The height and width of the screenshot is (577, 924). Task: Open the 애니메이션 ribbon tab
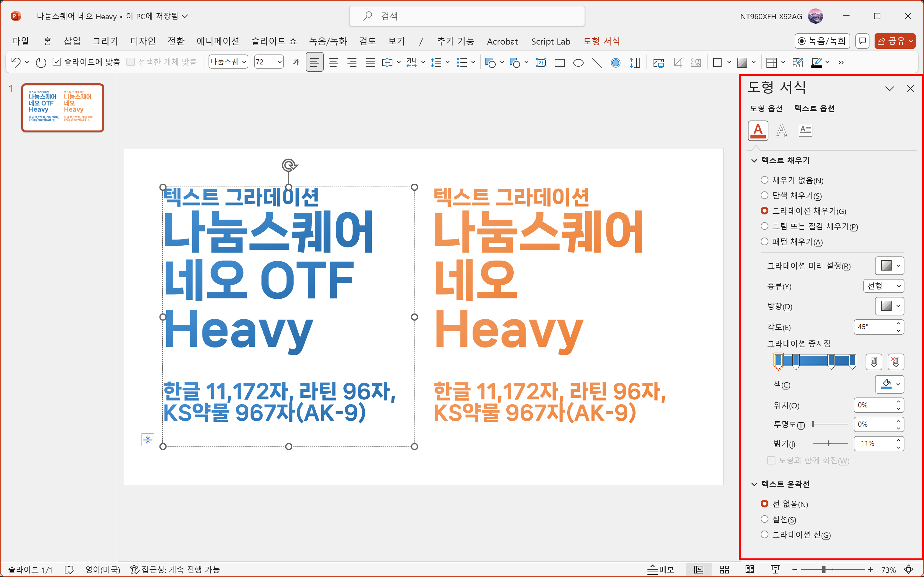click(x=218, y=41)
